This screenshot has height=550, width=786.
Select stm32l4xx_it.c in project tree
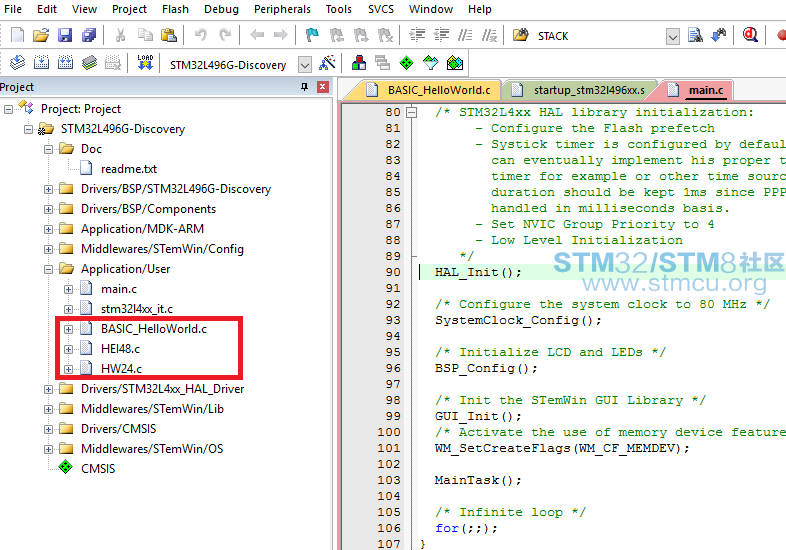pyautogui.click(x=137, y=309)
